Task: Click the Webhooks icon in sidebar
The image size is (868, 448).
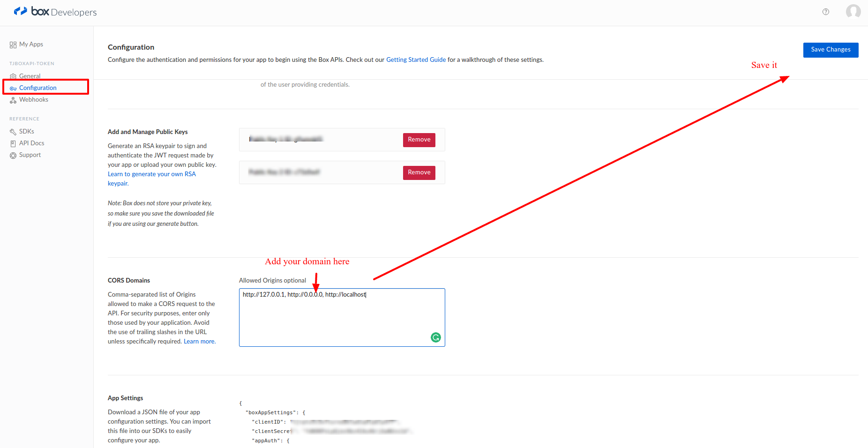Action: tap(13, 100)
